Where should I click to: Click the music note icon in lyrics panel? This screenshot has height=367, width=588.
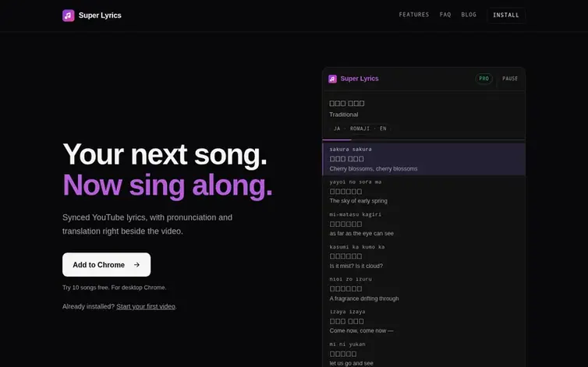tap(332, 79)
